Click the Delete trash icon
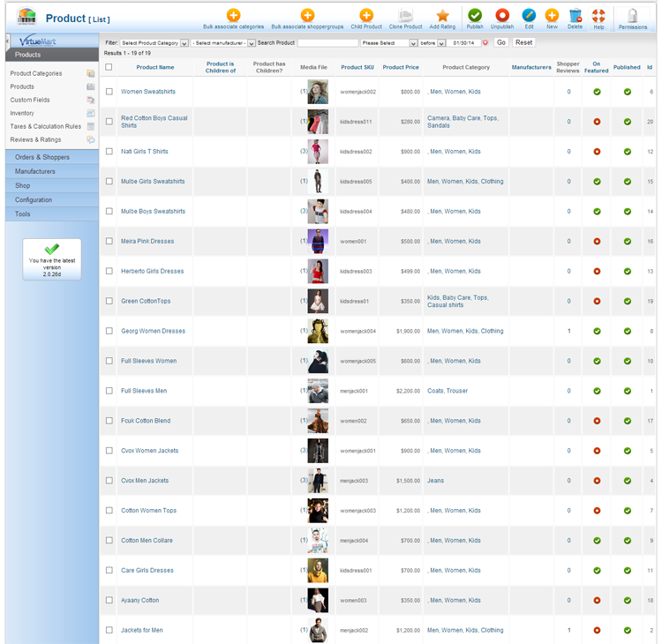 tap(575, 16)
